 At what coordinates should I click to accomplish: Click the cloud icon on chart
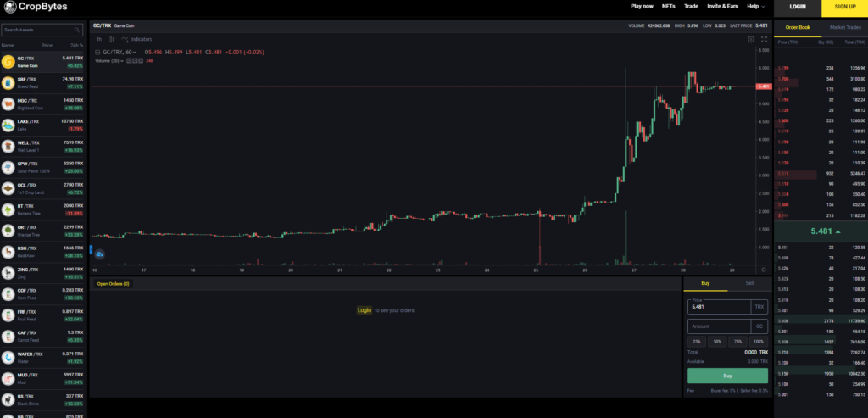click(99, 254)
